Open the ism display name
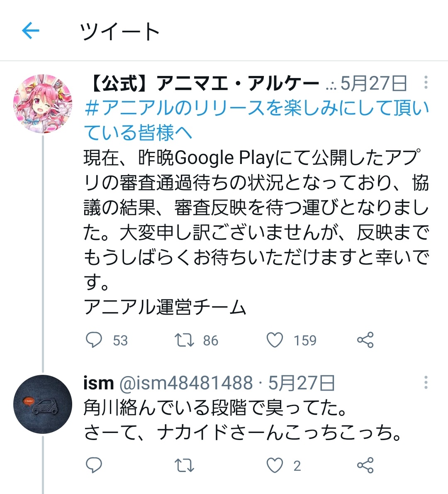 pyautogui.click(x=99, y=383)
